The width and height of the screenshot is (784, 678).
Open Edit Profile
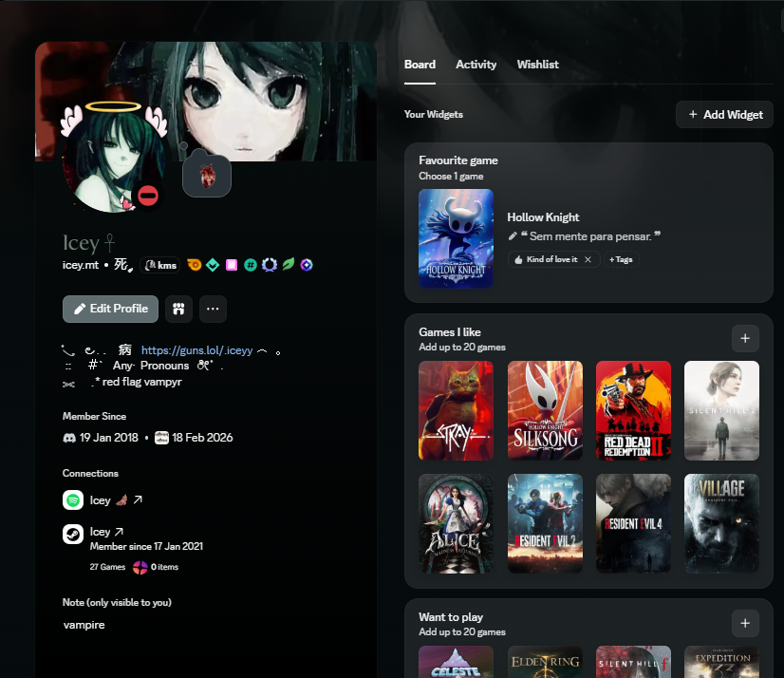pyautogui.click(x=110, y=309)
